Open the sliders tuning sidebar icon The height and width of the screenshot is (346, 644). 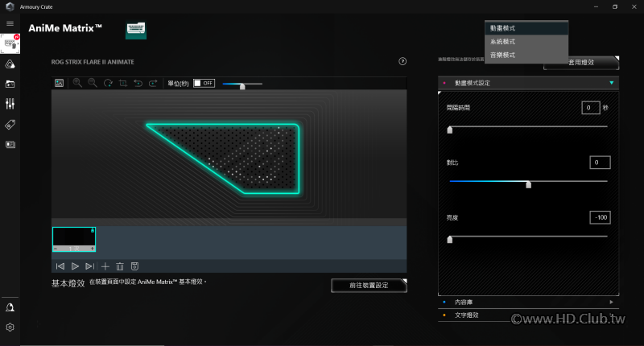tap(10, 104)
